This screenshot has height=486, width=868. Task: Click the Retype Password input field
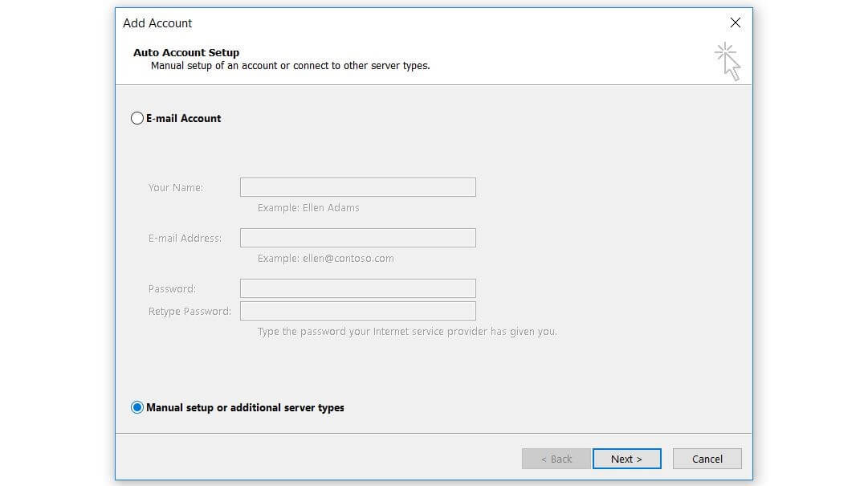pos(357,311)
